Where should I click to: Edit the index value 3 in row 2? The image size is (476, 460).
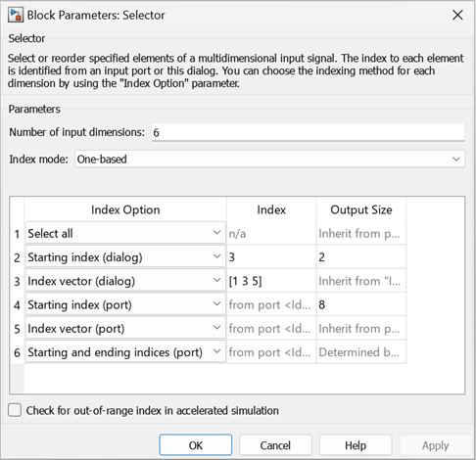coord(271,257)
